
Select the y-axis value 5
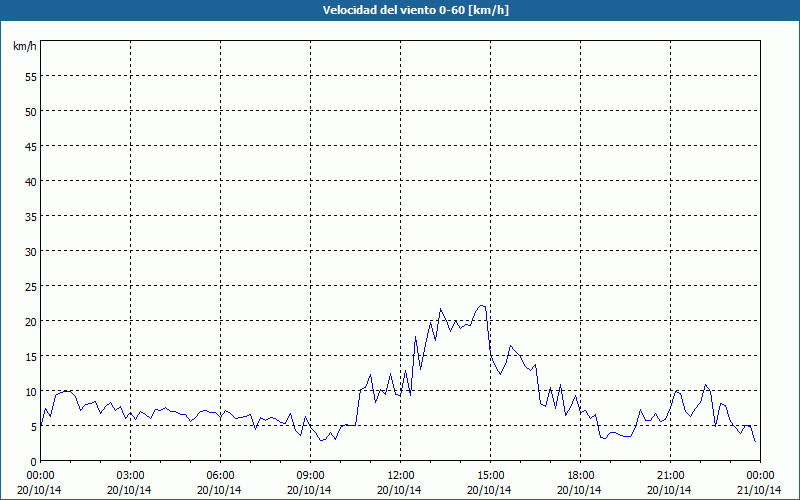pos(34,427)
